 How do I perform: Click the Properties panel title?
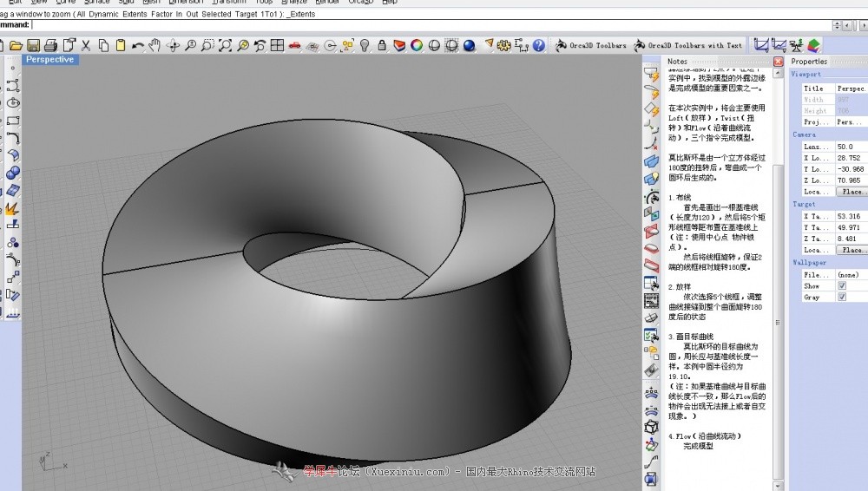click(x=809, y=62)
